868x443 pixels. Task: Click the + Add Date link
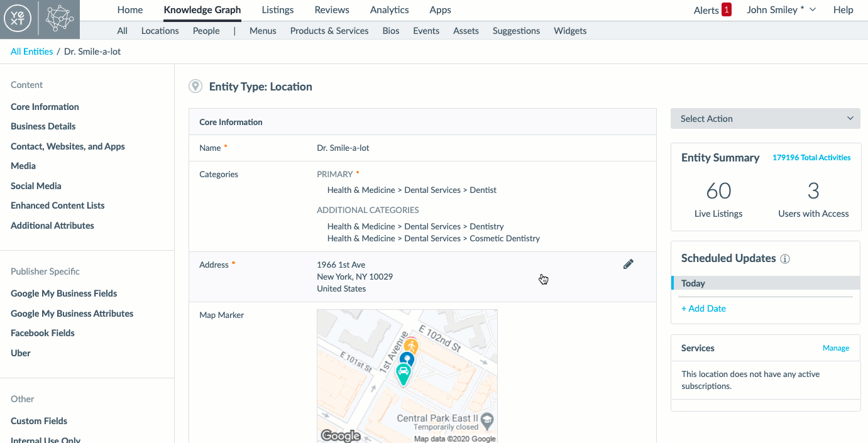pos(703,309)
